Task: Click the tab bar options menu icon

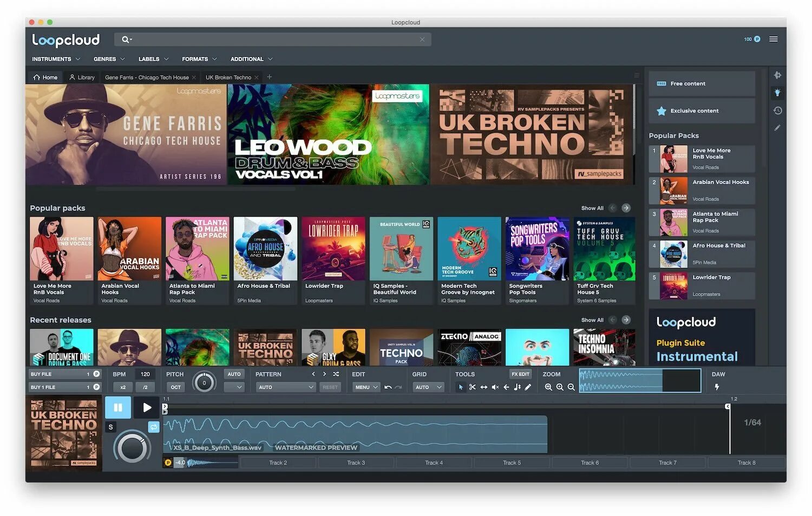Action: coord(637,75)
